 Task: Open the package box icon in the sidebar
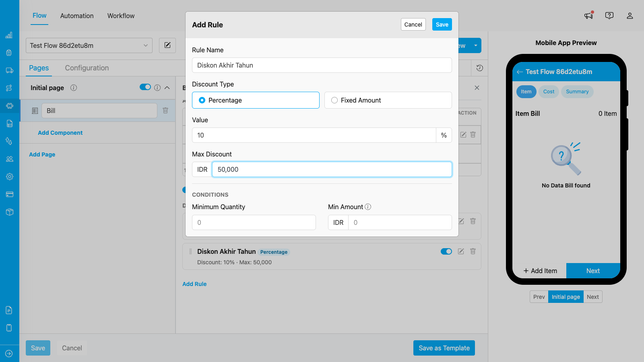9,212
